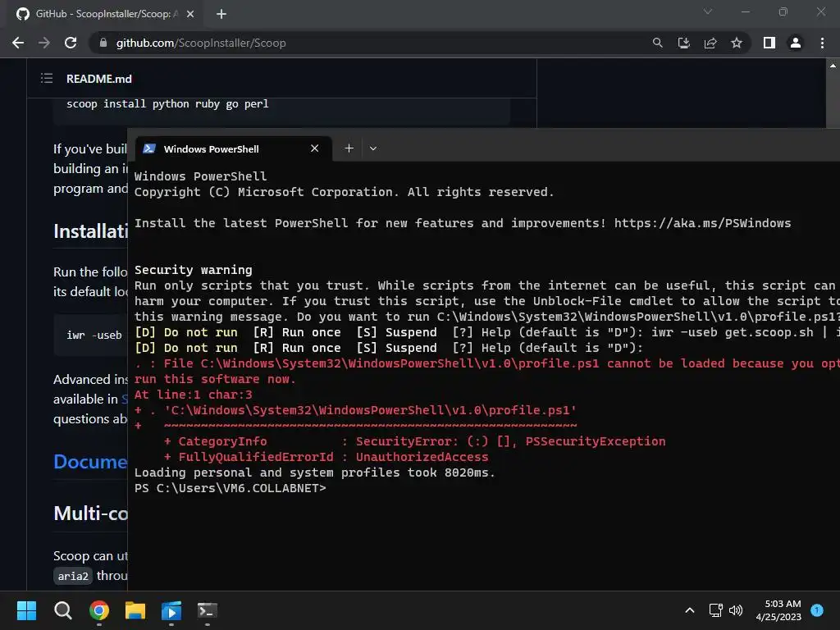Click the iwr -useb command snippet
This screenshot has height=630, width=840.
click(x=94, y=336)
